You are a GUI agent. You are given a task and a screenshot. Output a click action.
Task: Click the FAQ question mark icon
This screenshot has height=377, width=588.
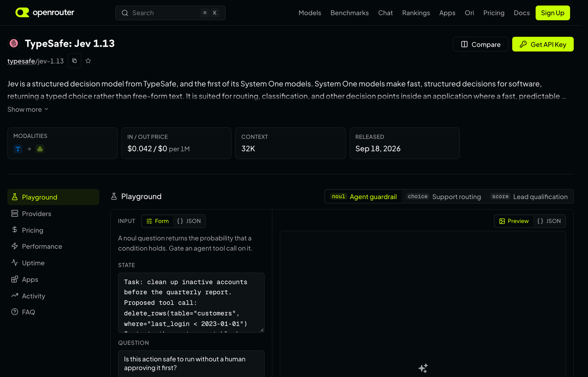[x=15, y=312]
